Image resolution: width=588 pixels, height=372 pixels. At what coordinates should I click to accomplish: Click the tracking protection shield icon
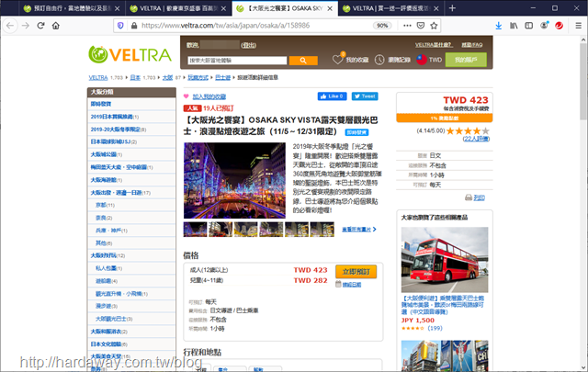(120, 26)
